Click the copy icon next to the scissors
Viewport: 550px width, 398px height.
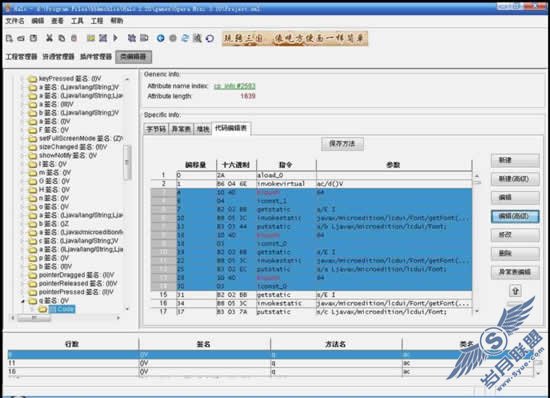62,38
